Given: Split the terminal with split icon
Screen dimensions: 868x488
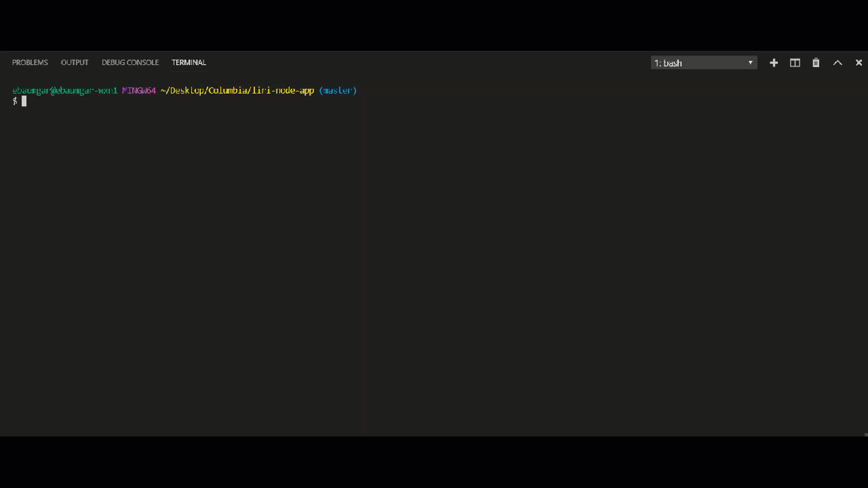Looking at the screenshot, I should coord(795,62).
